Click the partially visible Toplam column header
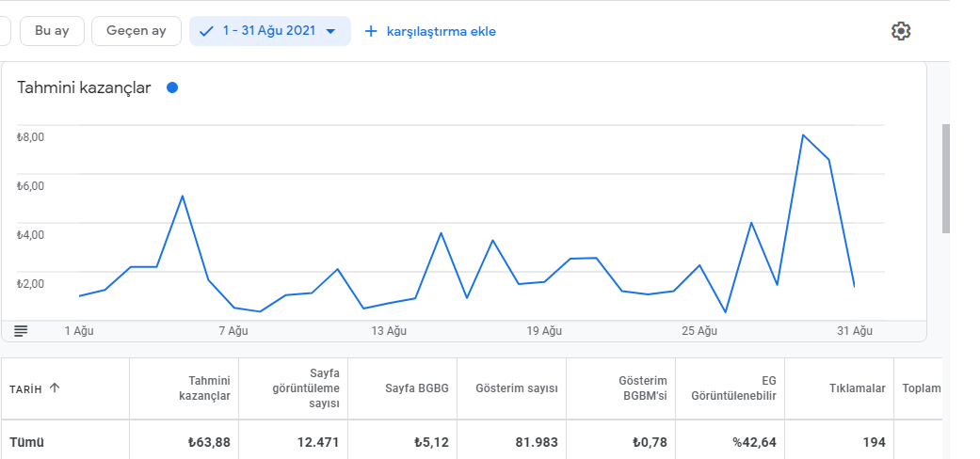The image size is (980, 459). pyautogui.click(x=921, y=388)
